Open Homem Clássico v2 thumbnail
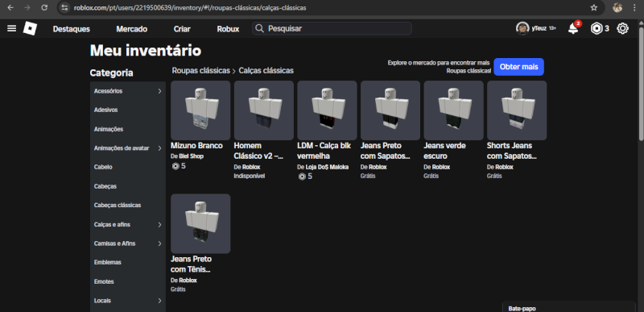 click(264, 110)
